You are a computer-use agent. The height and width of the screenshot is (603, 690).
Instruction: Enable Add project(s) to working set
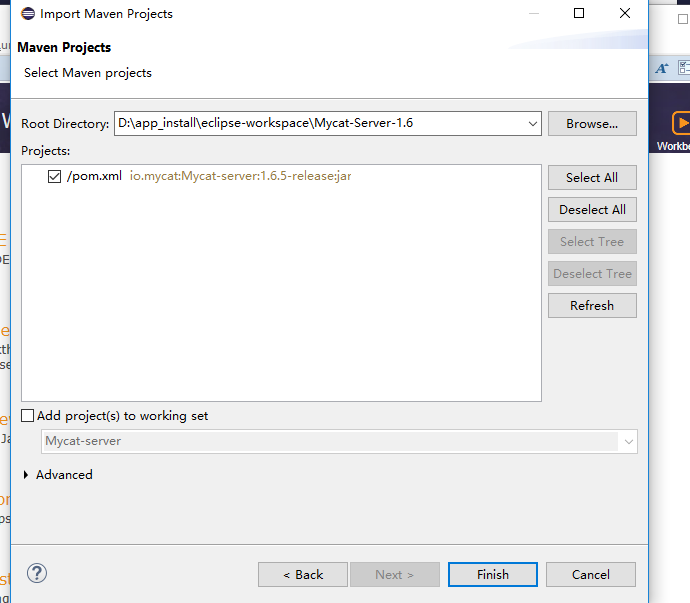tap(28, 416)
